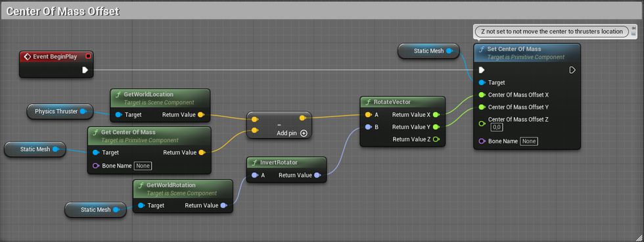The image size is (644, 242).
Task: Click Set Center Of Mass execution input pin
Action: [481, 70]
